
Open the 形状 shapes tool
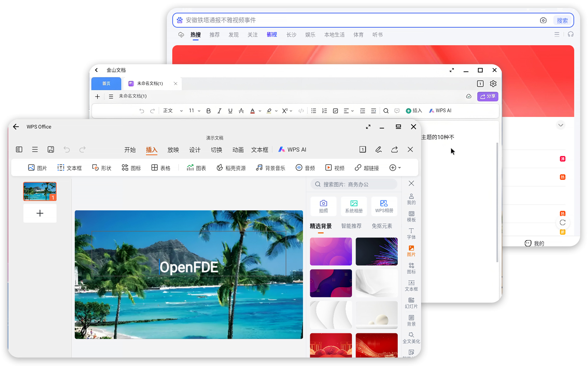pyautogui.click(x=102, y=168)
